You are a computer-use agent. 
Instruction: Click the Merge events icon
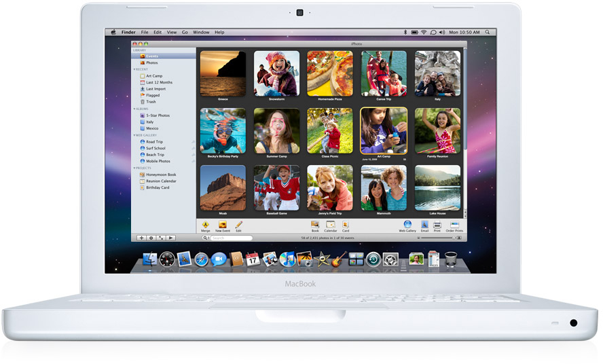click(205, 224)
